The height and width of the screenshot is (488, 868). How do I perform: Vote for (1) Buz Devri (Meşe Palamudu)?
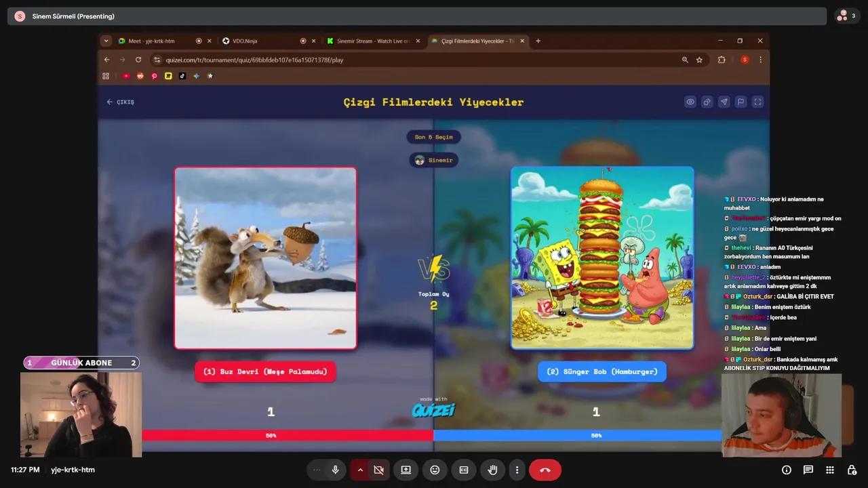tap(265, 371)
